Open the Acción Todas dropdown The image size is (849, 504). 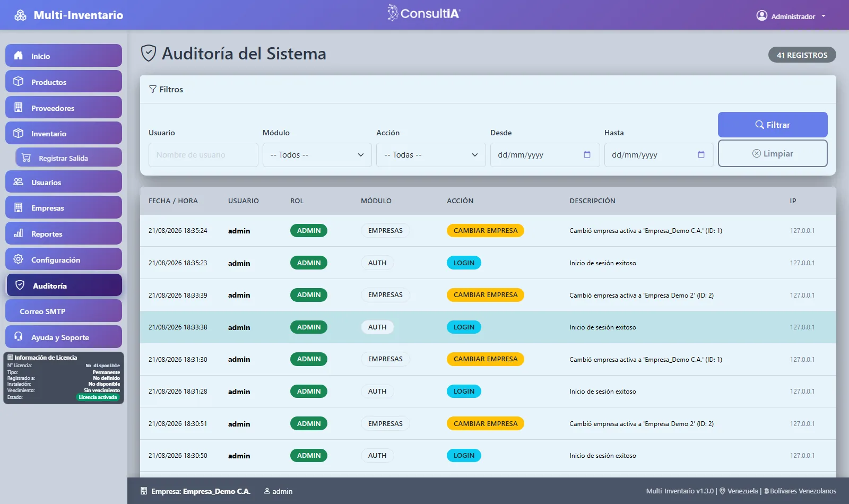431,155
